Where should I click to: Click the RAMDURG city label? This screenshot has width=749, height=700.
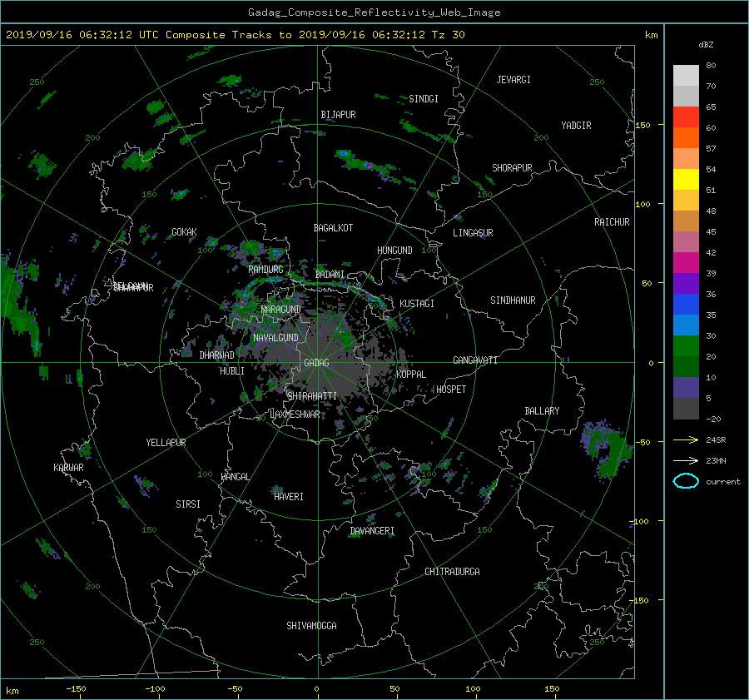point(265,270)
